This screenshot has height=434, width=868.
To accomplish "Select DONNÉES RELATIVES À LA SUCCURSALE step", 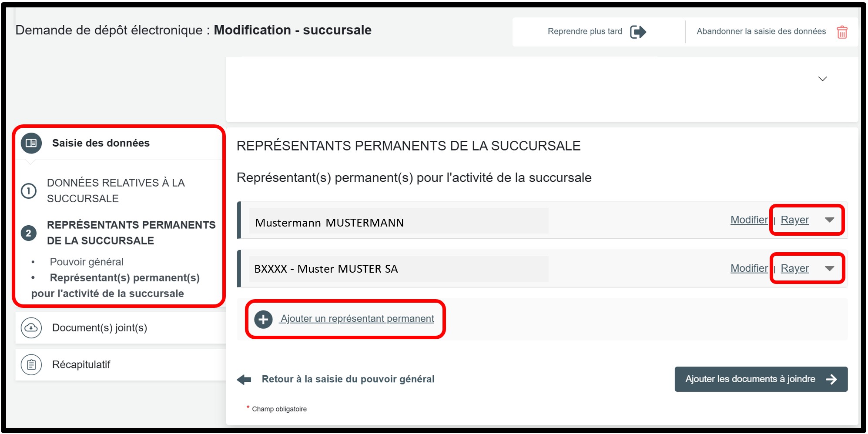I will coord(116,190).
